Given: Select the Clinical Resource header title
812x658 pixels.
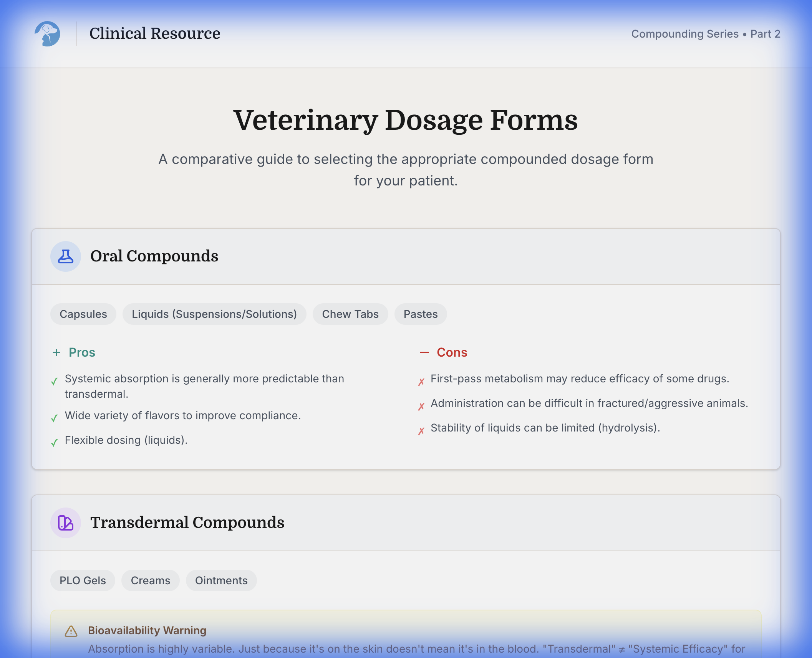Looking at the screenshot, I should [155, 33].
